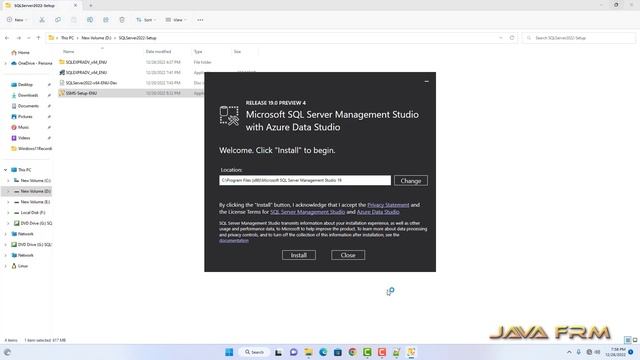Open the View dropdown in Explorer
Screen dimensions: 640x360
point(176,20)
